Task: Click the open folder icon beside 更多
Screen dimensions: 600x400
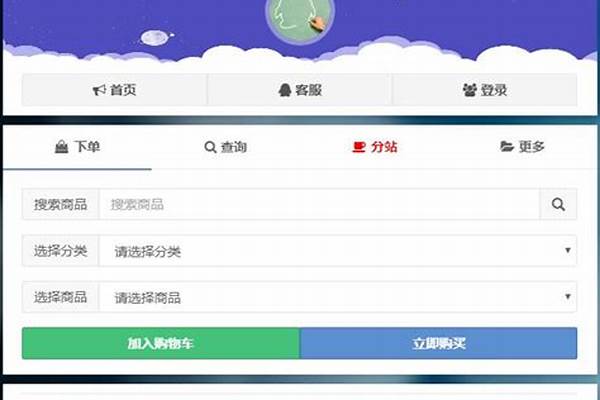Action: 507,146
